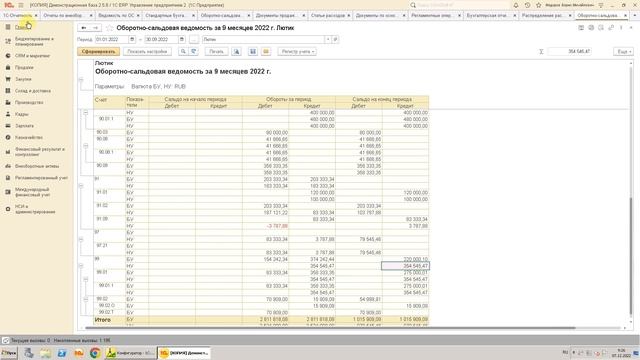Click the sigma sum icon
The height and width of the screenshot is (360, 640).
541,51
